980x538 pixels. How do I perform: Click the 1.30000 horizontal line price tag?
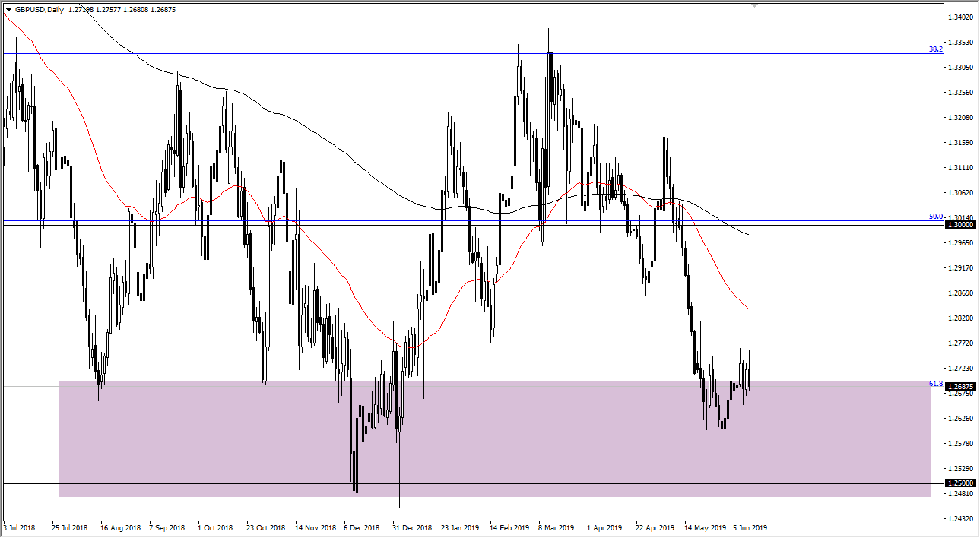(x=960, y=225)
